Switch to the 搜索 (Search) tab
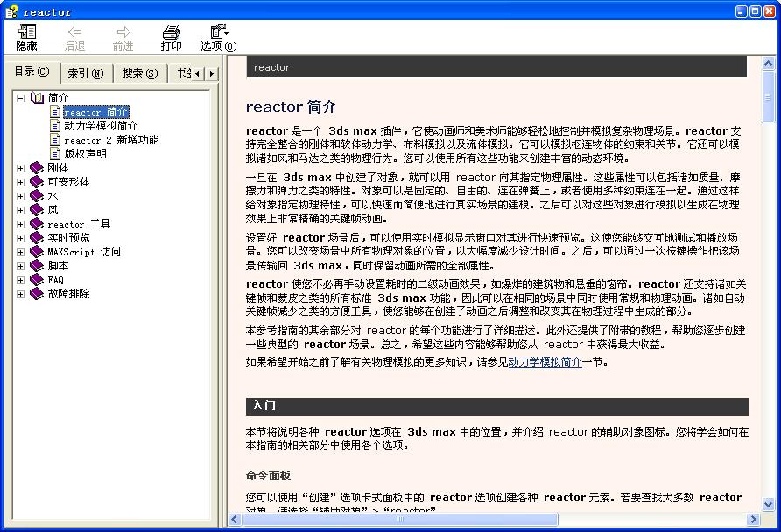Image resolution: width=781 pixels, height=532 pixels. click(140, 73)
